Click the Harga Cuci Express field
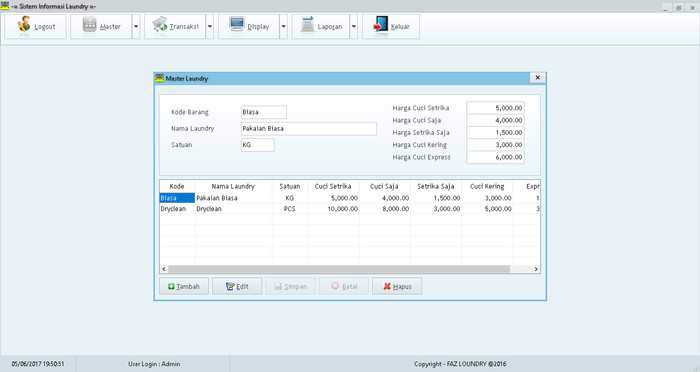 coord(496,157)
